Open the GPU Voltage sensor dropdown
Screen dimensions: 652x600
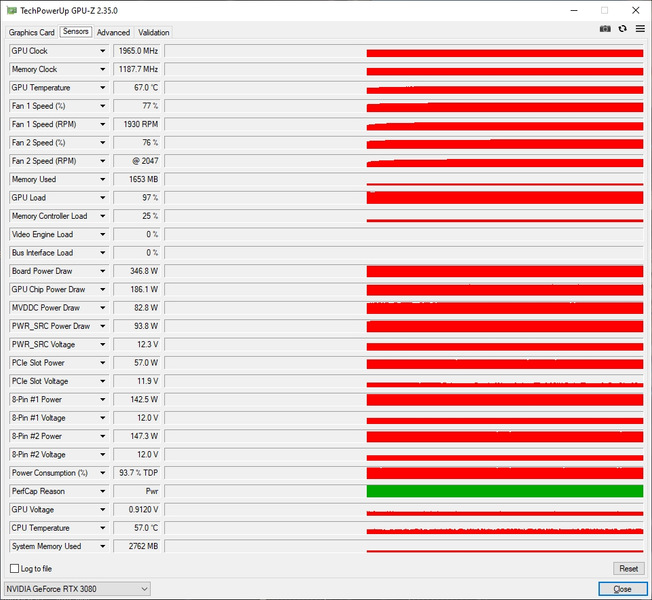[x=102, y=509]
